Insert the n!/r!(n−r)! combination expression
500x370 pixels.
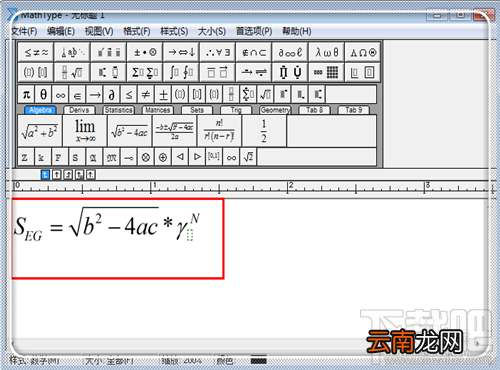tap(219, 131)
